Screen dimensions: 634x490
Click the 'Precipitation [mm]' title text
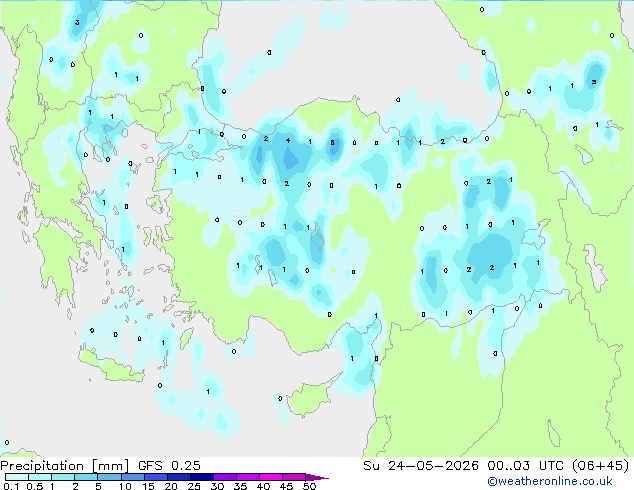pyautogui.click(x=64, y=466)
